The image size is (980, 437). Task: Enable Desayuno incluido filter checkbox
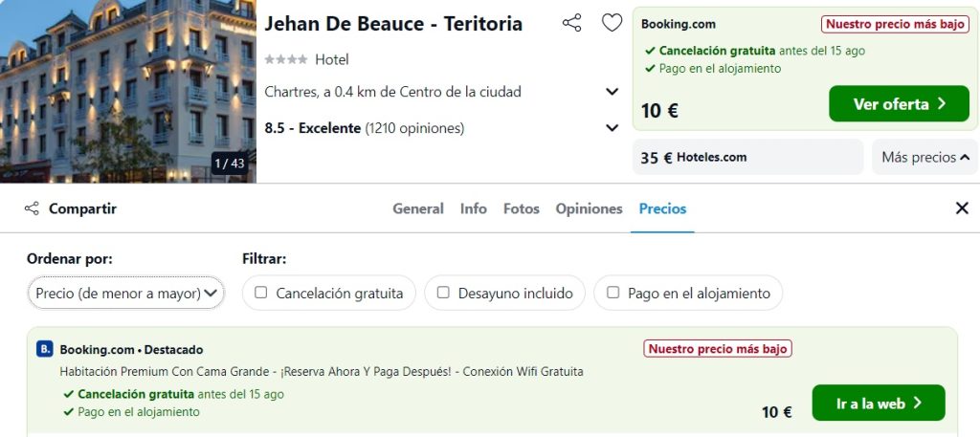pos(443,293)
